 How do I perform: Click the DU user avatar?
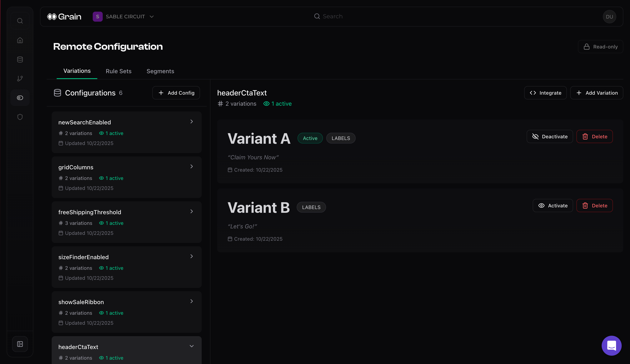click(609, 17)
